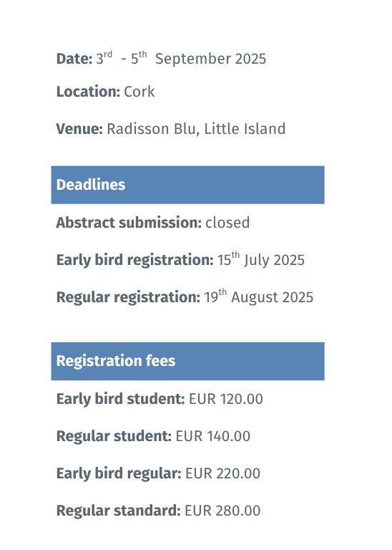392x550 pixels.
Task: Click the Regular standard EUR 280.00
Action: tap(158, 511)
